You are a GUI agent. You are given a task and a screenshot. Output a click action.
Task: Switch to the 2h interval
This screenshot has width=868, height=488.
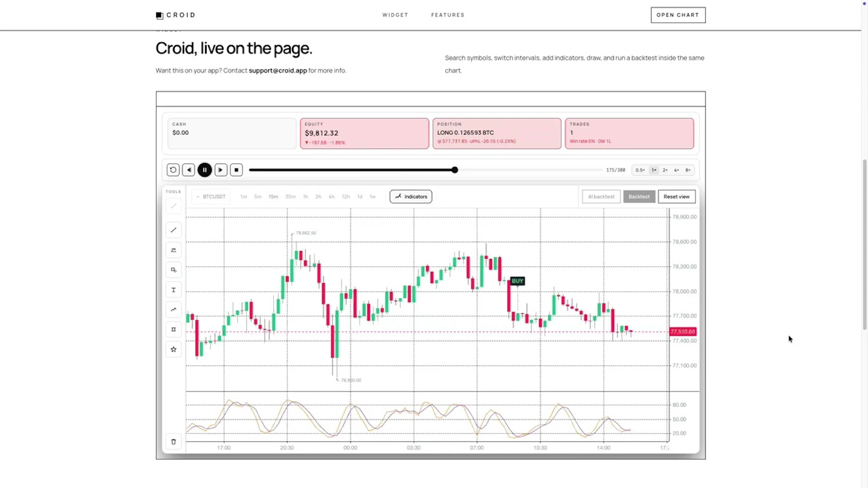(318, 197)
